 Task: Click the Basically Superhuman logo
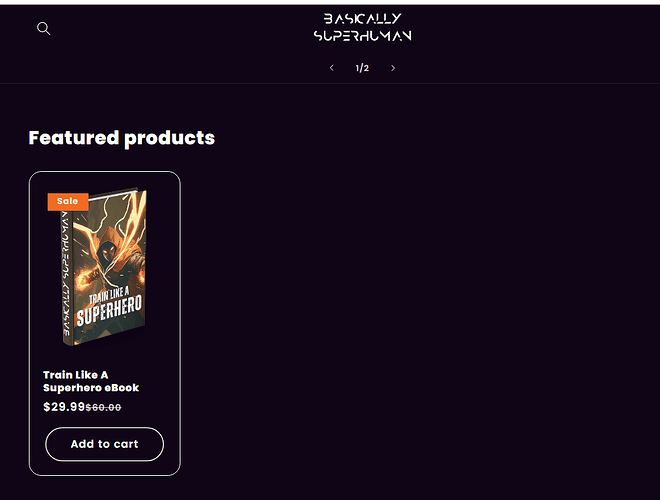pyautogui.click(x=362, y=27)
